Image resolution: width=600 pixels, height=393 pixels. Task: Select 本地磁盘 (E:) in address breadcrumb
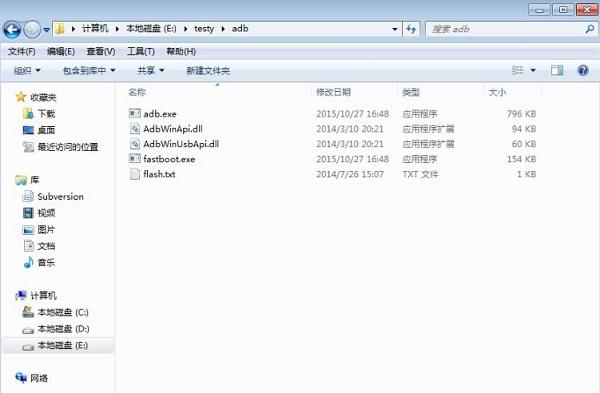coord(151,29)
